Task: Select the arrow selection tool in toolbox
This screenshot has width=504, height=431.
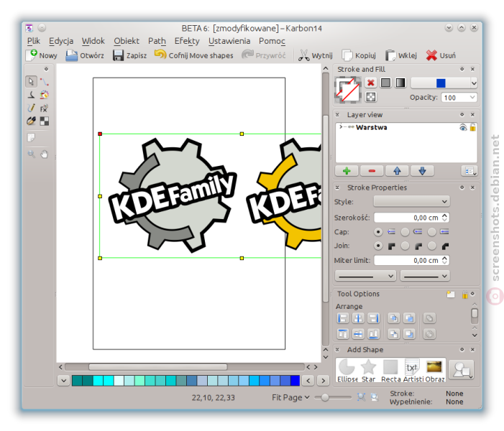Action: click(x=31, y=82)
